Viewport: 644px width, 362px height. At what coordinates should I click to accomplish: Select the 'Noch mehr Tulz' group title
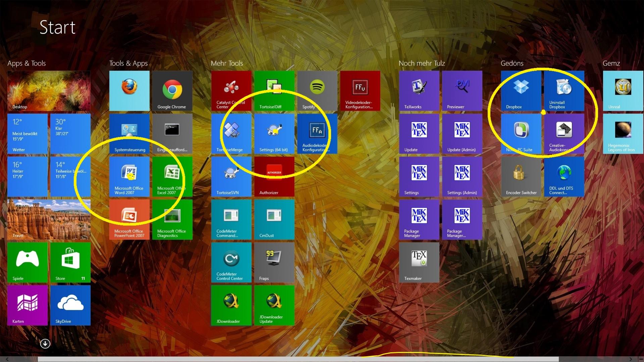coord(422,63)
